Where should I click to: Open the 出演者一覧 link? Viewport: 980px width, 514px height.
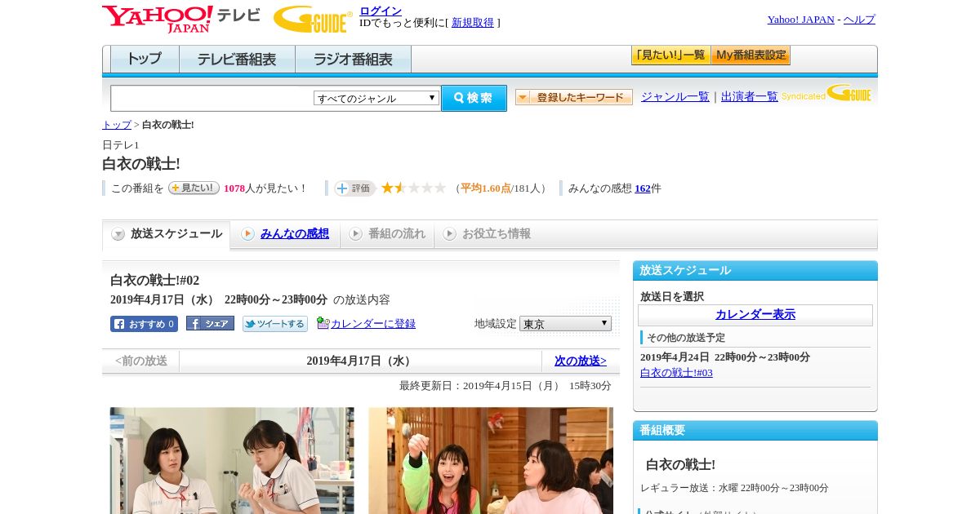(x=750, y=96)
